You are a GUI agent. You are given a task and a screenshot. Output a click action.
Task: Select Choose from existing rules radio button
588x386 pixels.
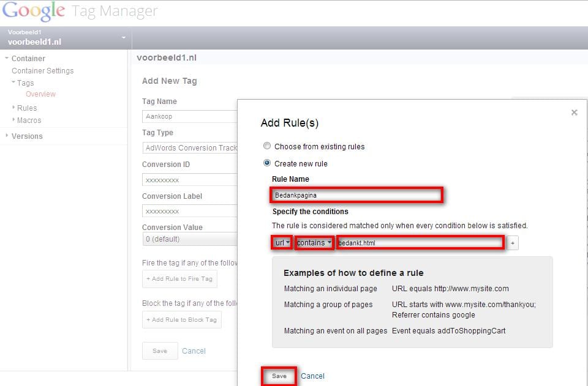[267, 146]
